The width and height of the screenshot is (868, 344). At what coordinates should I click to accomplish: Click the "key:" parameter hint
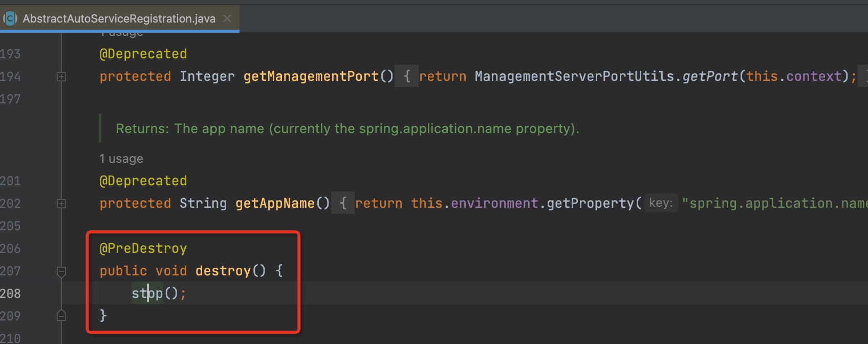coord(661,203)
